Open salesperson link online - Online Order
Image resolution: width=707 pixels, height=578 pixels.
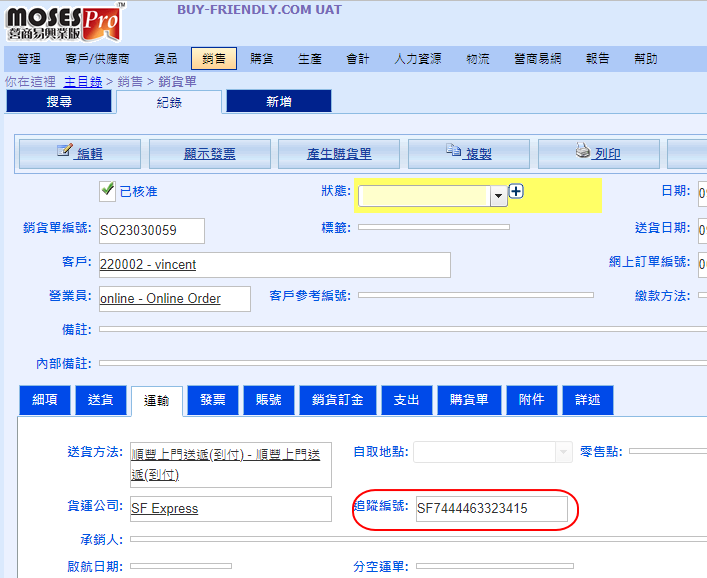pos(161,298)
